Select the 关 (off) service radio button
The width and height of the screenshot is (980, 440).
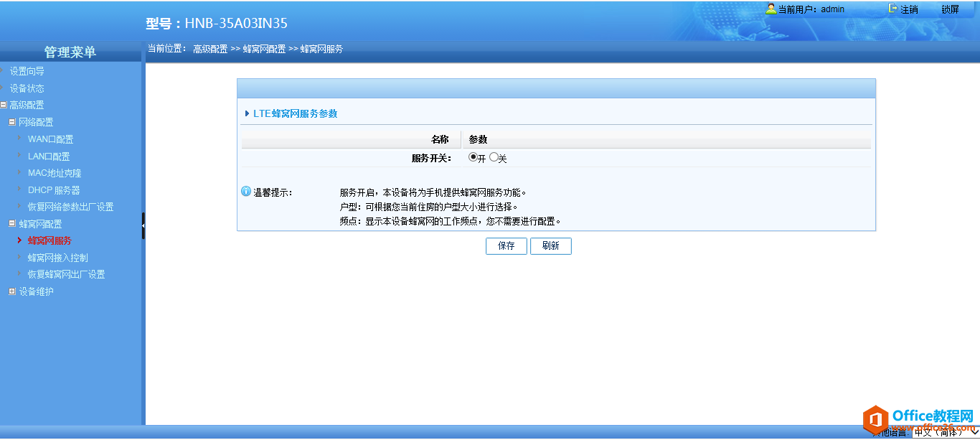[494, 157]
